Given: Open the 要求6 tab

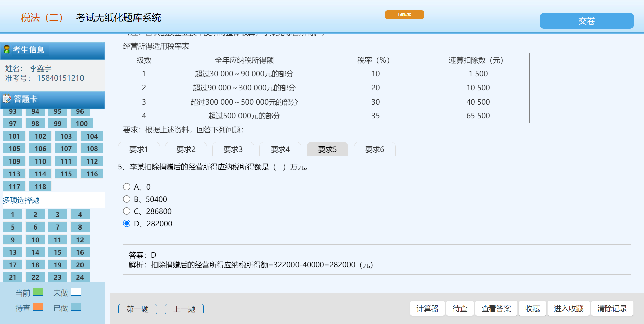Looking at the screenshot, I should tap(374, 149).
